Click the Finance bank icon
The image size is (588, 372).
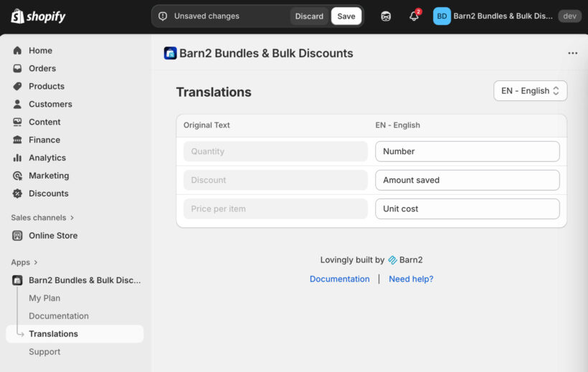[17, 140]
